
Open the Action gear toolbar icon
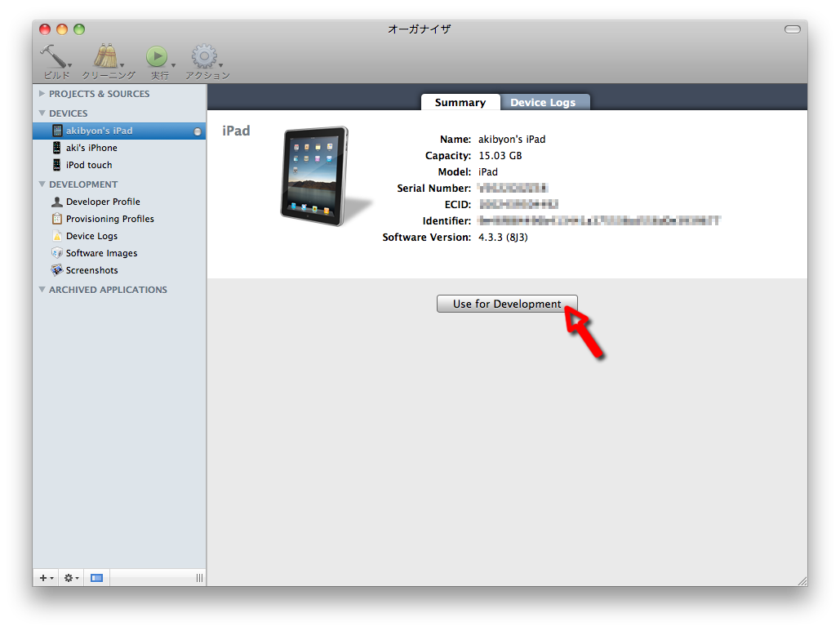click(204, 56)
